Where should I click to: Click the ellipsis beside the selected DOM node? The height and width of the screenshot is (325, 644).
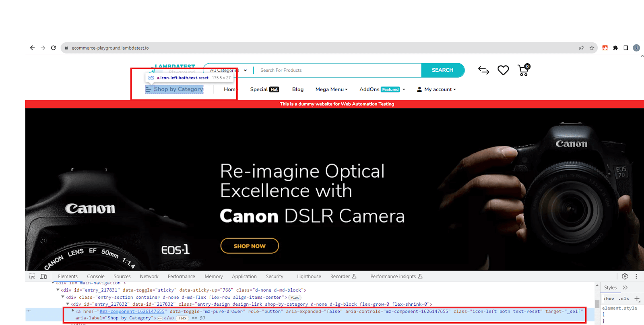click(x=28, y=311)
